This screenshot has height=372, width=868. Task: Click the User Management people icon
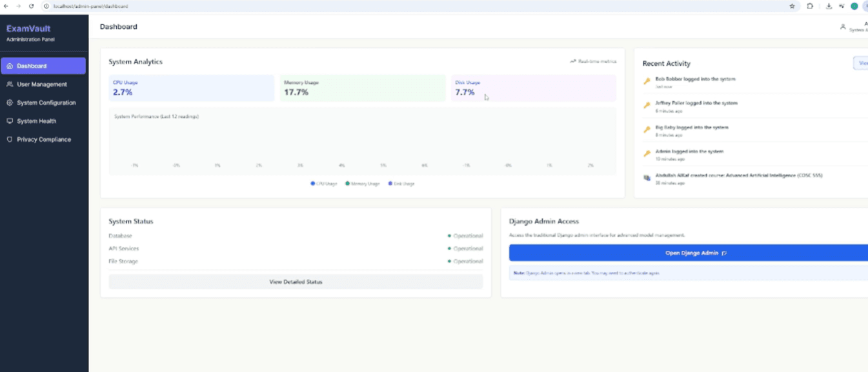pyautogui.click(x=10, y=84)
